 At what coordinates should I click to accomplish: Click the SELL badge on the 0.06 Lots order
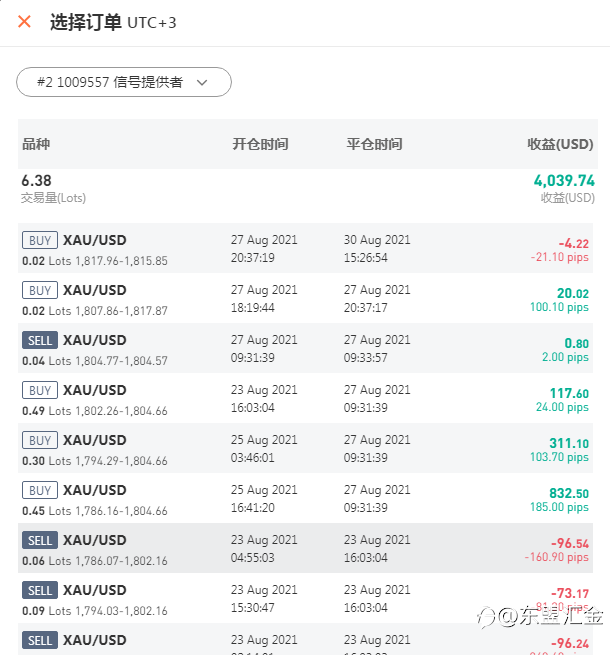click(x=40, y=541)
